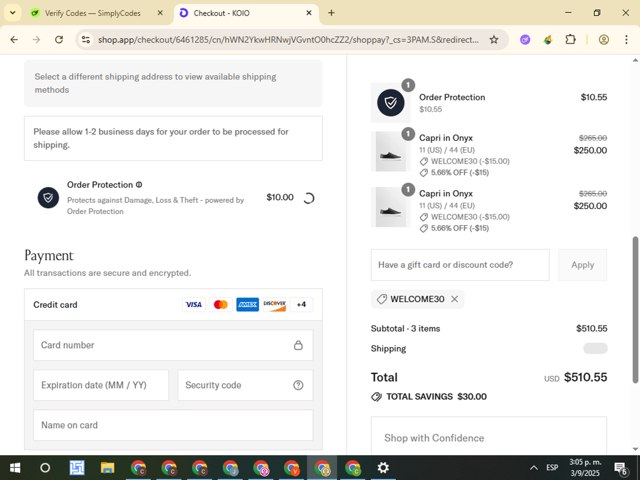640x480 pixels.
Task: Click the ESP language indicator
Action: click(x=552, y=468)
